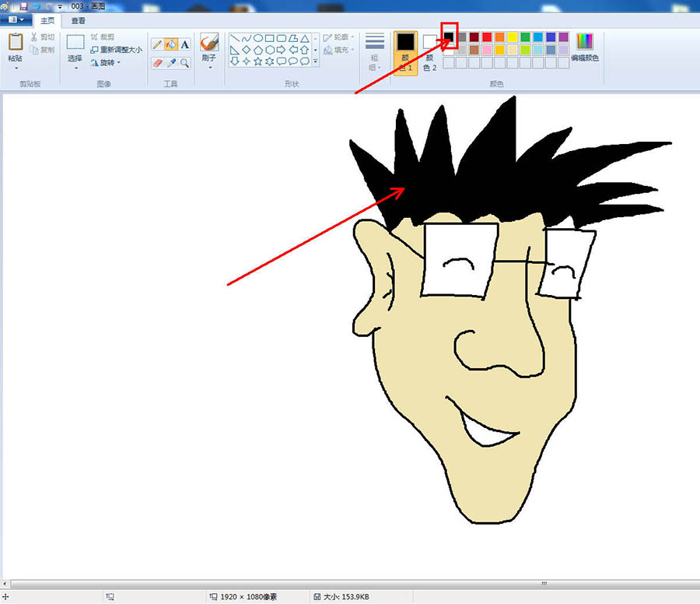Switch to the View (查看) tab
Image resolution: width=700 pixels, height=604 pixels.
[78, 20]
